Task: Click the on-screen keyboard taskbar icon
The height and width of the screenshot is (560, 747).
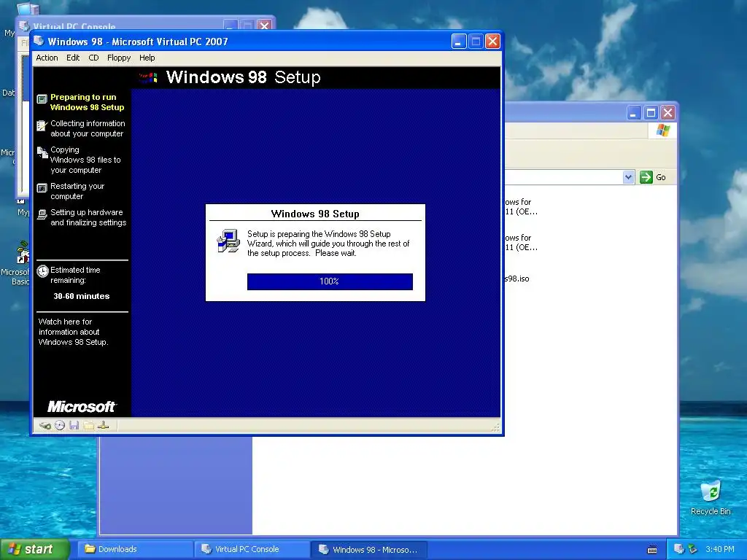Action: point(652,550)
